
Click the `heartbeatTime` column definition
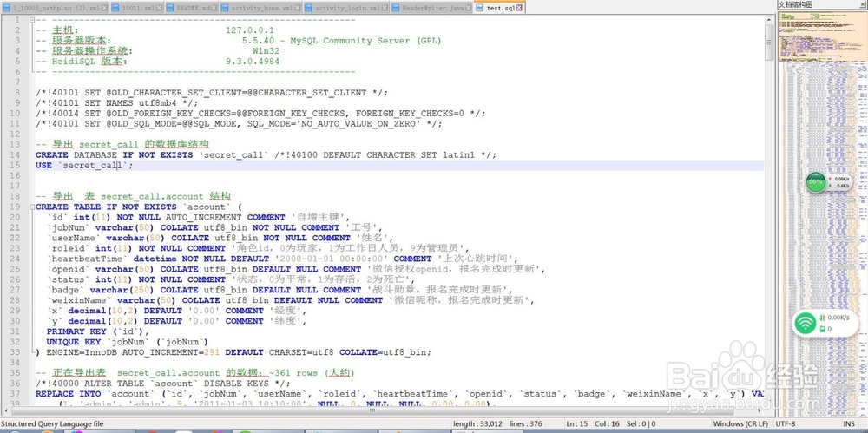click(x=282, y=259)
